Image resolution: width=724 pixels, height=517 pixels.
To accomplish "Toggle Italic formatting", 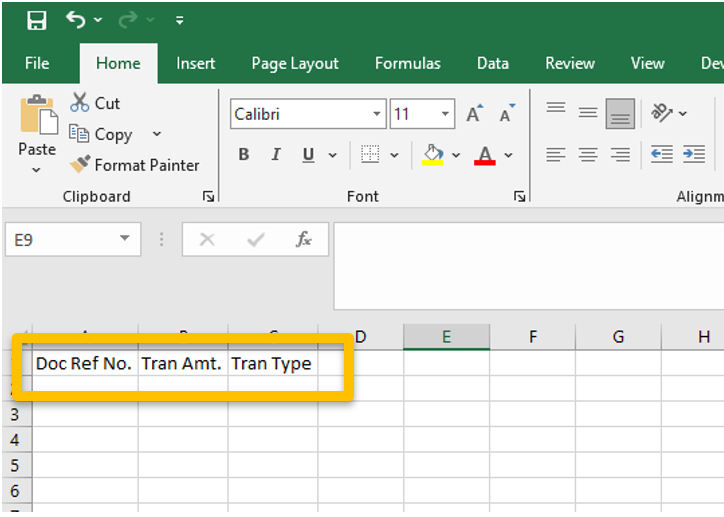I will coord(274,155).
